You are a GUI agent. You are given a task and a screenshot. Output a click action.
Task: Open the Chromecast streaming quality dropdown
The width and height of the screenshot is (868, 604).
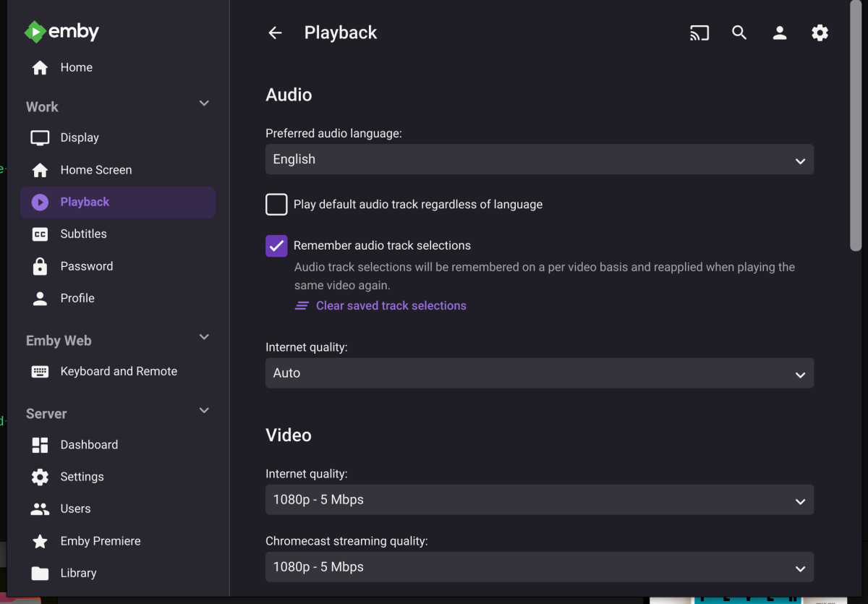539,567
